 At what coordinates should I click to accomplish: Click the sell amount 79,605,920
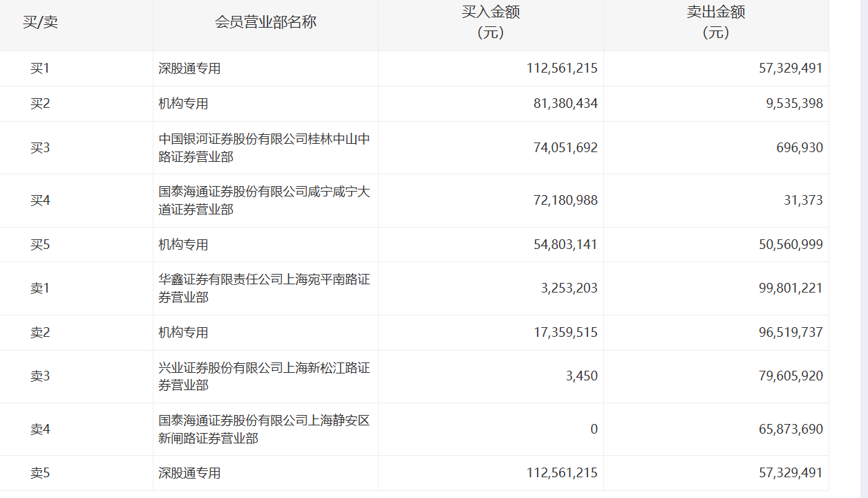click(791, 376)
